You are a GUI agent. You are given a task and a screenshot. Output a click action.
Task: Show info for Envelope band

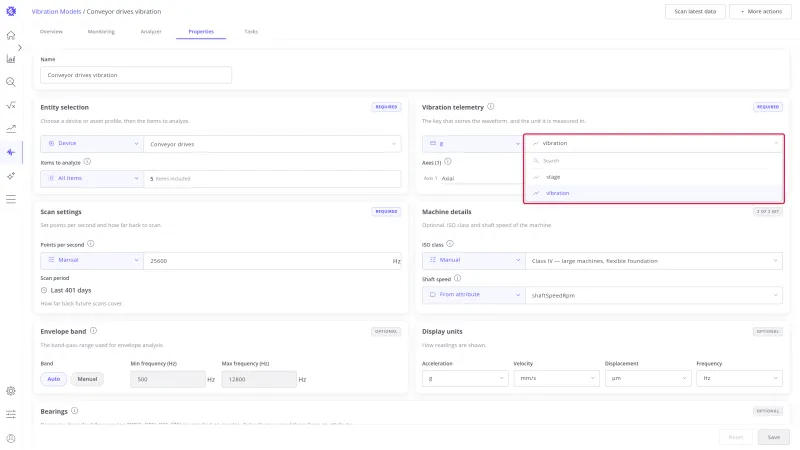tap(93, 331)
